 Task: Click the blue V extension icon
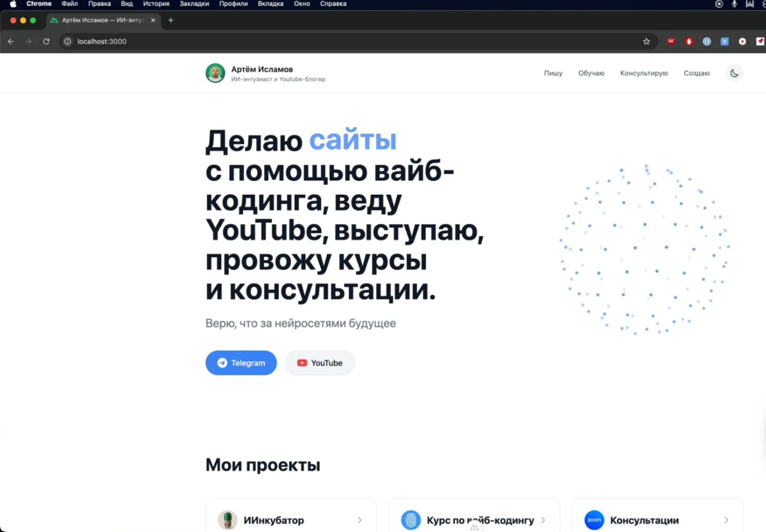point(724,42)
